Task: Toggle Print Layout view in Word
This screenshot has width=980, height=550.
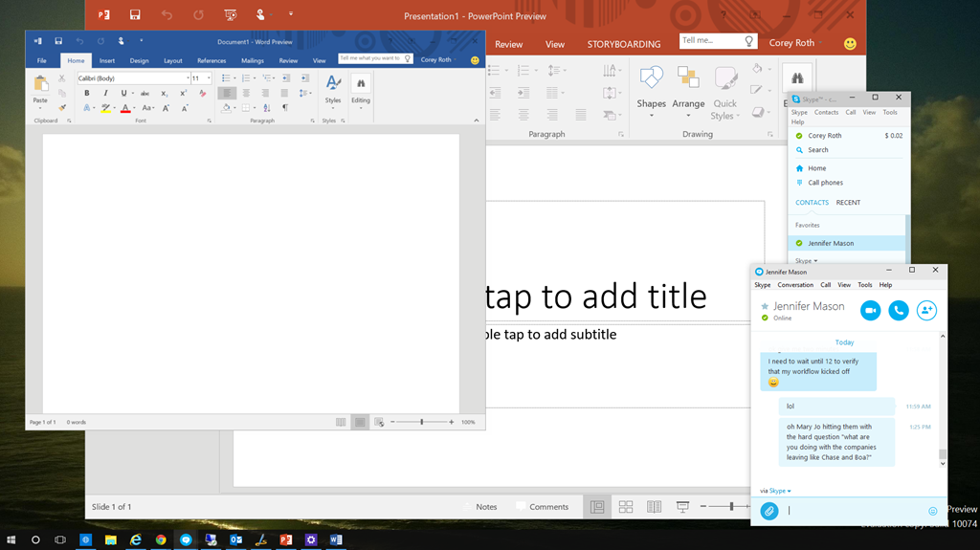Action: tap(360, 423)
